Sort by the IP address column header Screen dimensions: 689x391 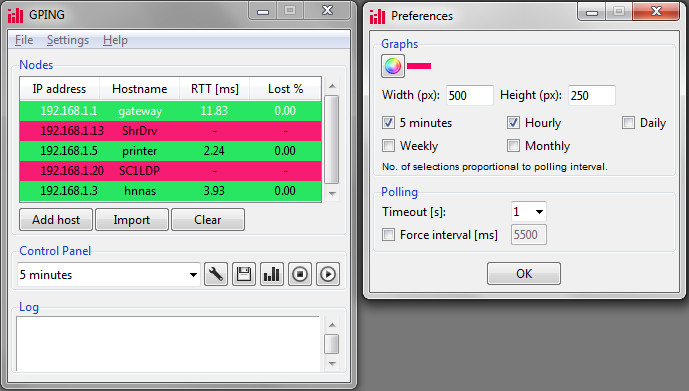[x=59, y=89]
